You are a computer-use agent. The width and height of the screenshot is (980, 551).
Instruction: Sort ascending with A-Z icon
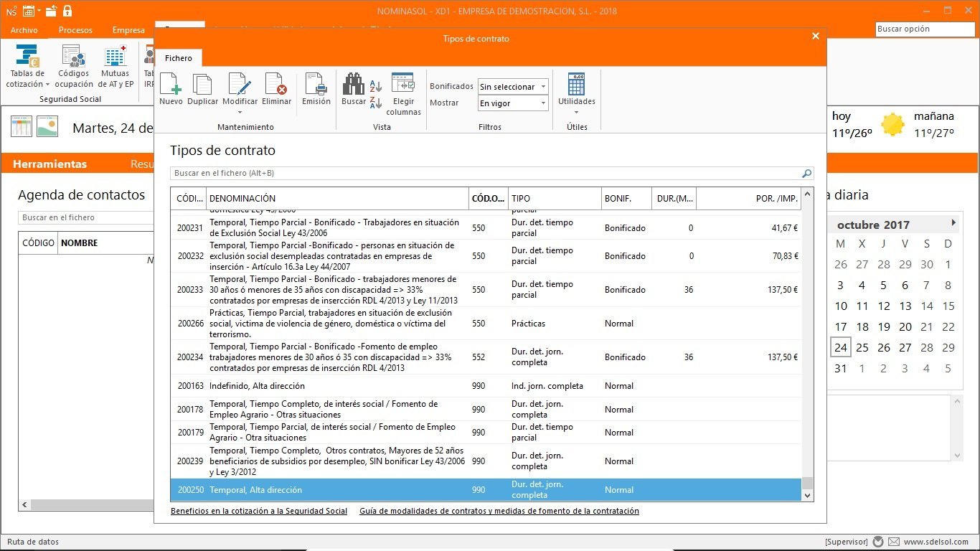[376, 87]
